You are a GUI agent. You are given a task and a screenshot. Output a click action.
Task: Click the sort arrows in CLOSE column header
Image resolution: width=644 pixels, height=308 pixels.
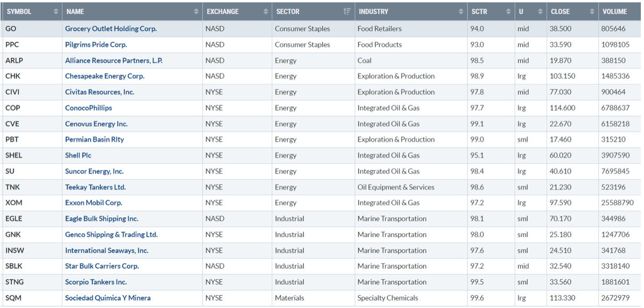(x=592, y=11)
